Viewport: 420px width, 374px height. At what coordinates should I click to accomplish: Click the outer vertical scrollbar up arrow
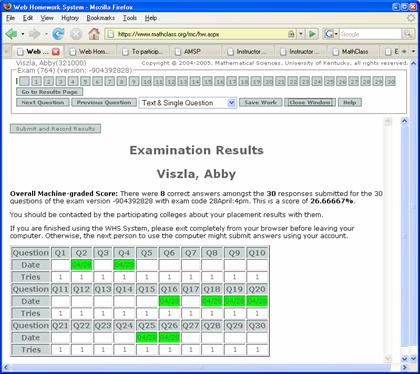(x=413, y=63)
